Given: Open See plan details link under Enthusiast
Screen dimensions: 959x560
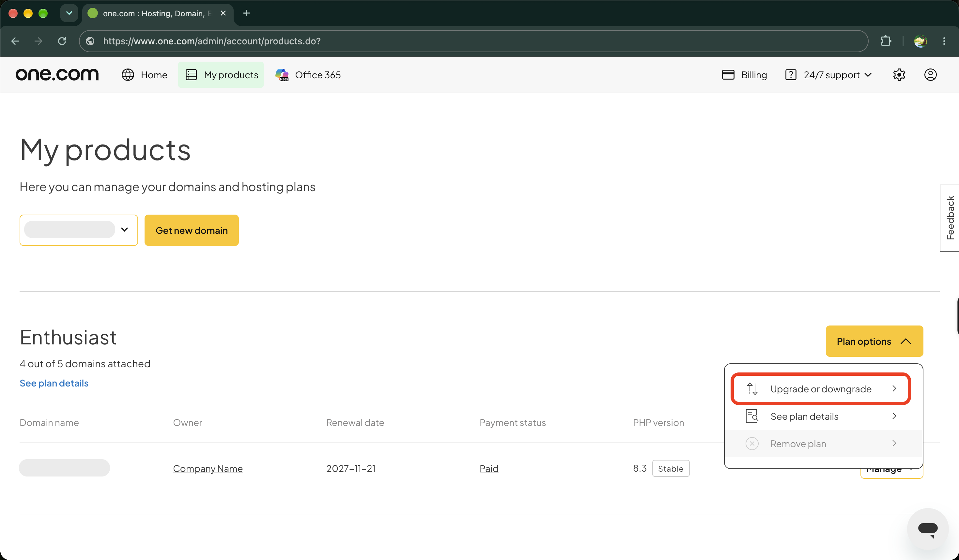Looking at the screenshot, I should tap(54, 383).
